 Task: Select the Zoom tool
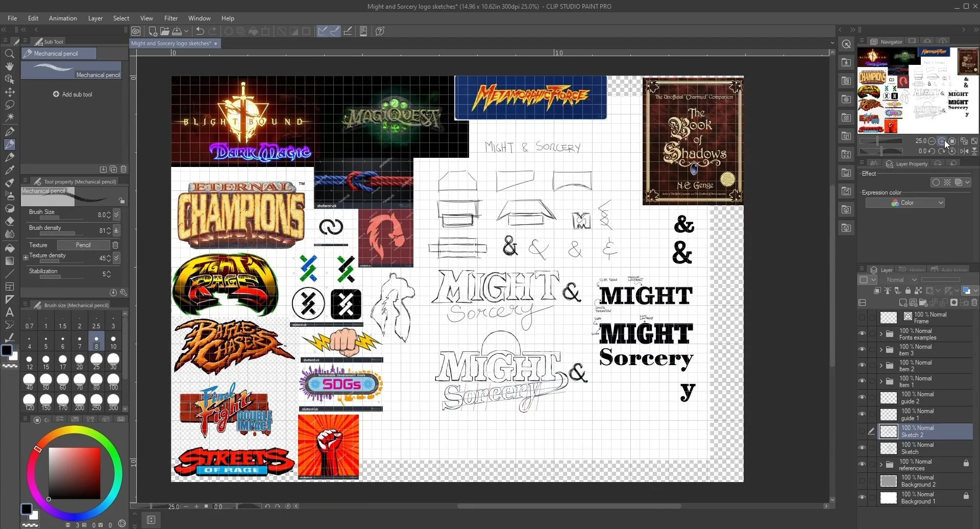[10, 54]
